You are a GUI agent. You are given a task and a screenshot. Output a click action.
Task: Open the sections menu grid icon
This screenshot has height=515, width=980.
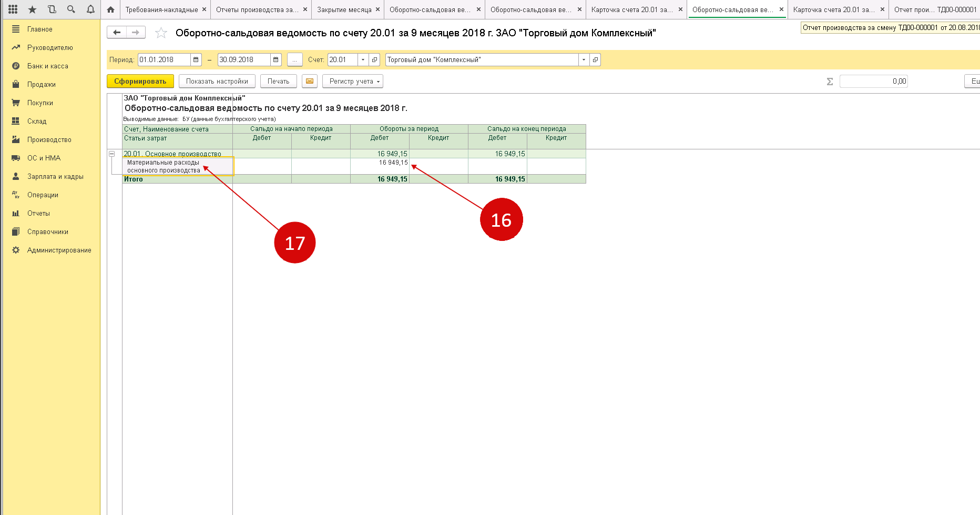click(13, 9)
